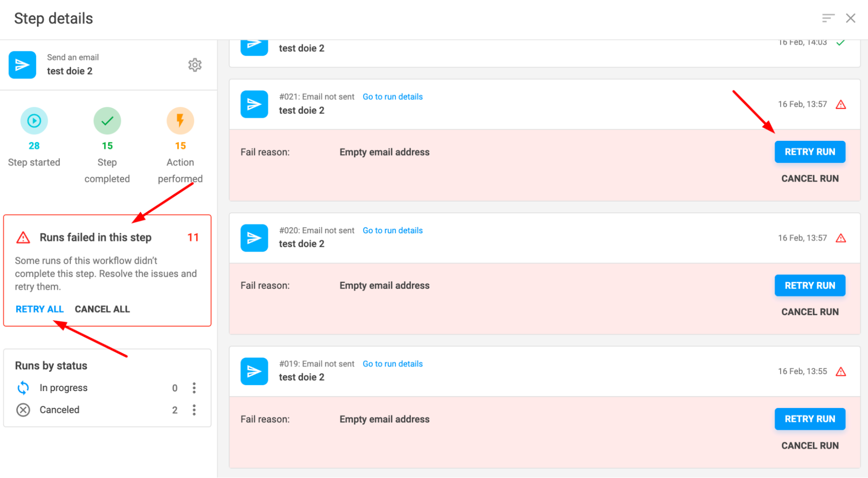
Task: Click the 'test doie 2' title in the left panel
Action: (x=69, y=71)
